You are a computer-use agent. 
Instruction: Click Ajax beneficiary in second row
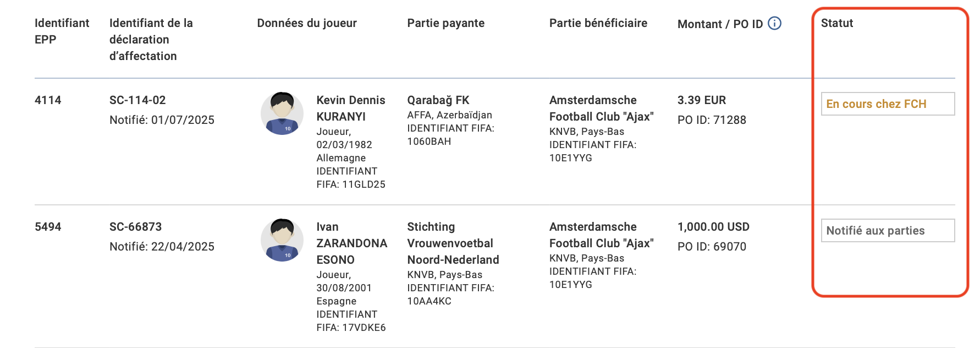[601, 235]
